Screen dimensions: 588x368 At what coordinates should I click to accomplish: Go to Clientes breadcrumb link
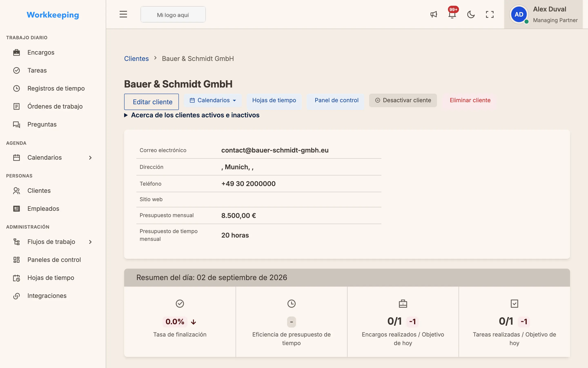tap(136, 59)
